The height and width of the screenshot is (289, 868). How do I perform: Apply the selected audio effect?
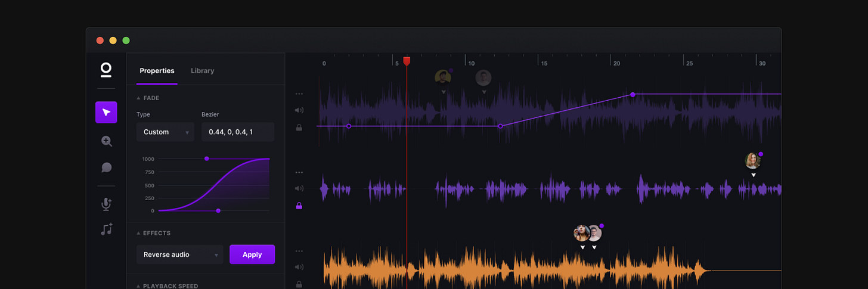(252, 254)
